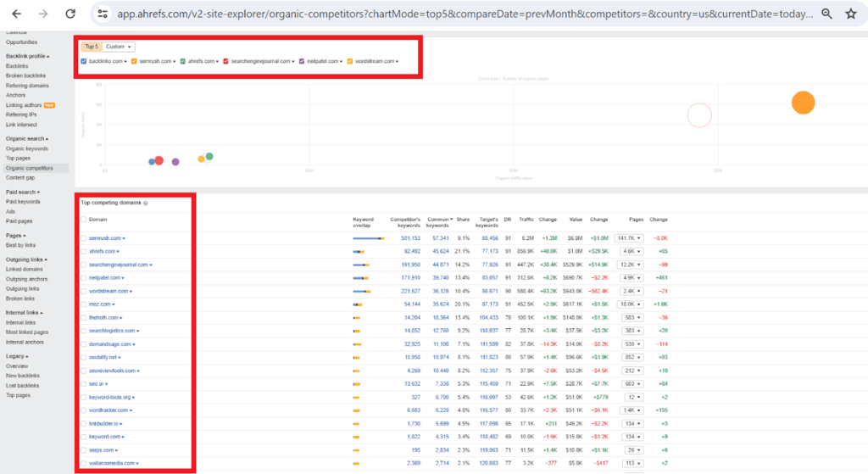Click the zoom magnifier icon in address bar
868x474 pixels.
click(826, 14)
